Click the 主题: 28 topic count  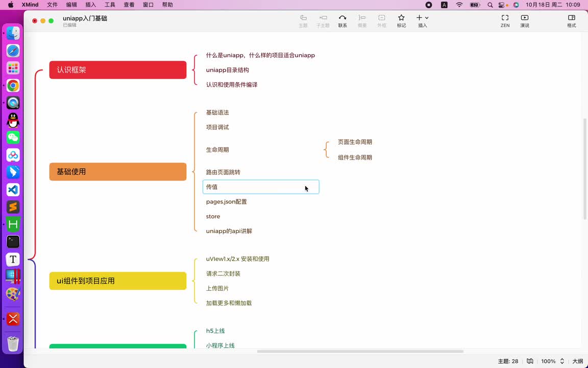(x=508, y=361)
